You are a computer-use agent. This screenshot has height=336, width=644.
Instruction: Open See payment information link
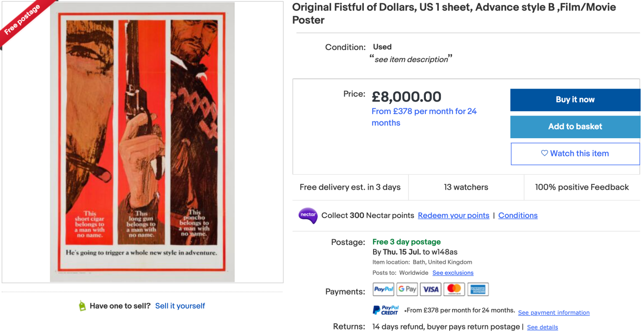pyautogui.click(x=553, y=313)
